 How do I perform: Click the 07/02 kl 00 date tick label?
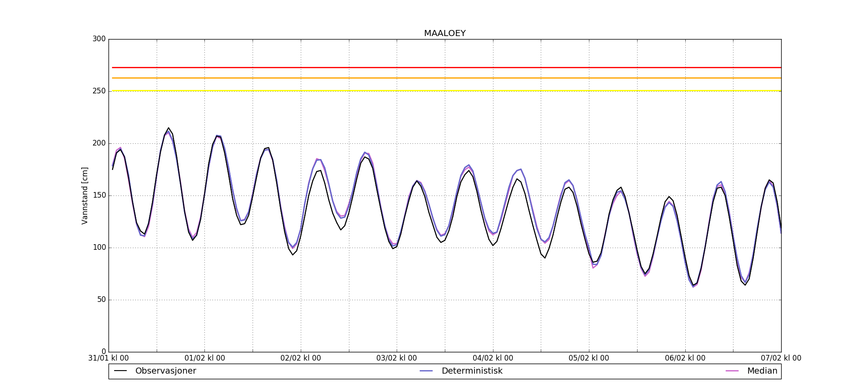point(781,358)
